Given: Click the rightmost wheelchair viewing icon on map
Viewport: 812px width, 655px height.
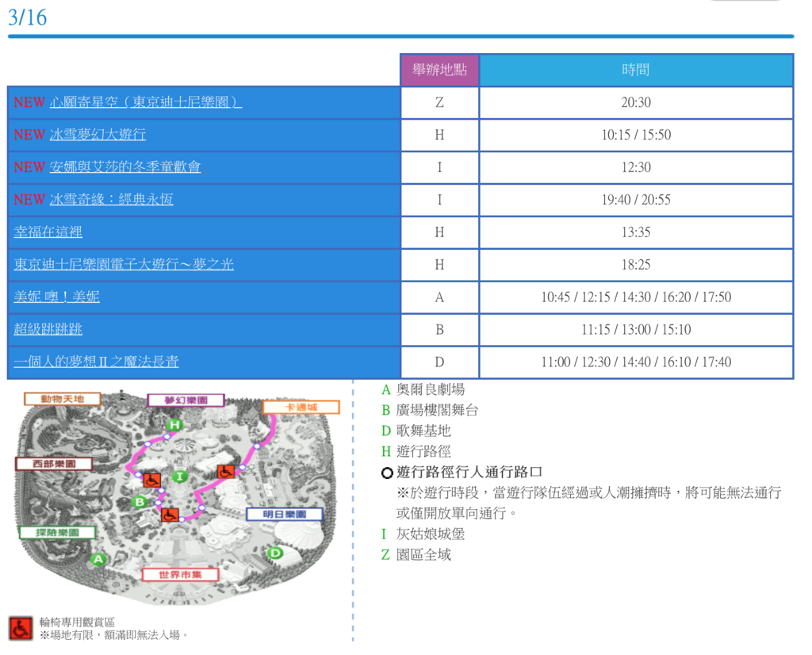Looking at the screenshot, I should (x=226, y=472).
